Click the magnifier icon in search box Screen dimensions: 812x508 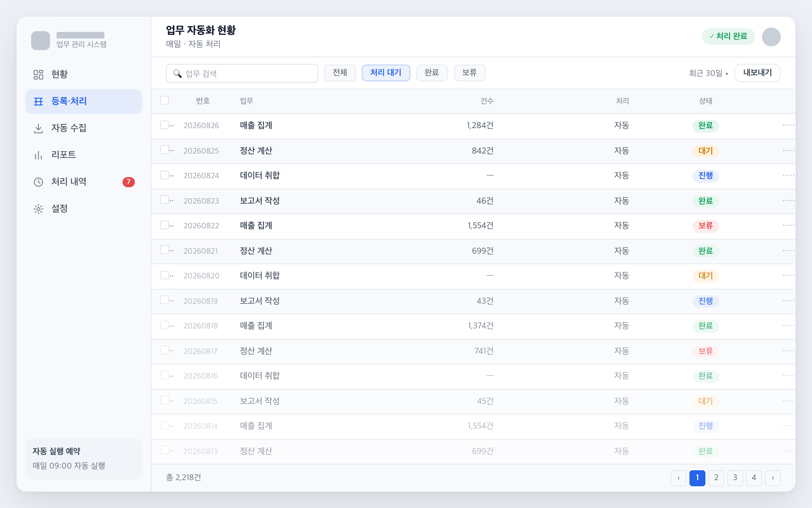(178, 74)
